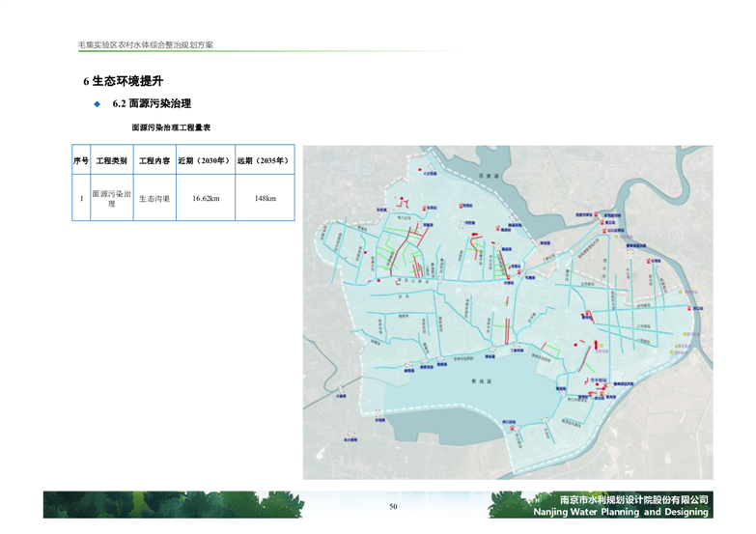Image resolution: width=756 pixels, height=534 pixels.
Task: Click the 远期（2035年）column header
Action: [265, 161]
